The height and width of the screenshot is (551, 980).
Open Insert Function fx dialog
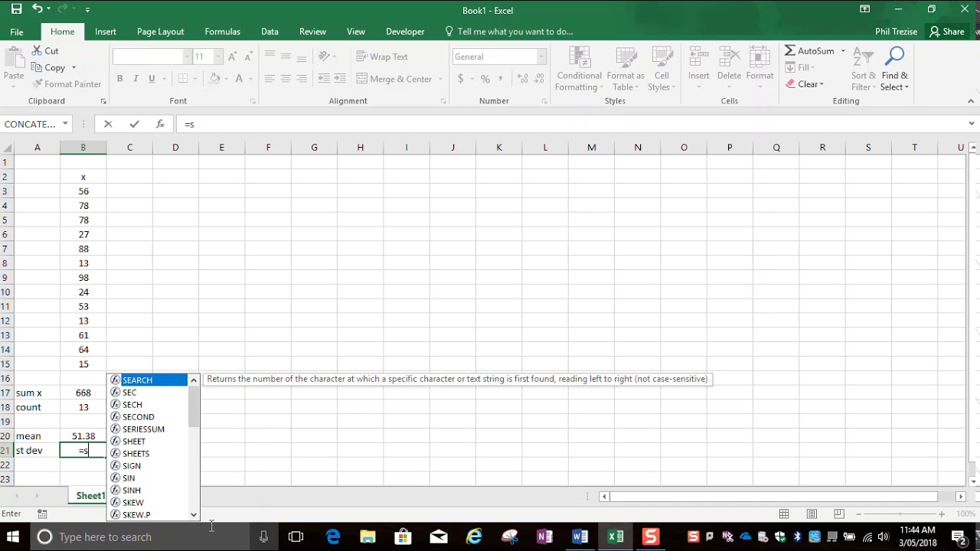tap(159, 124)
